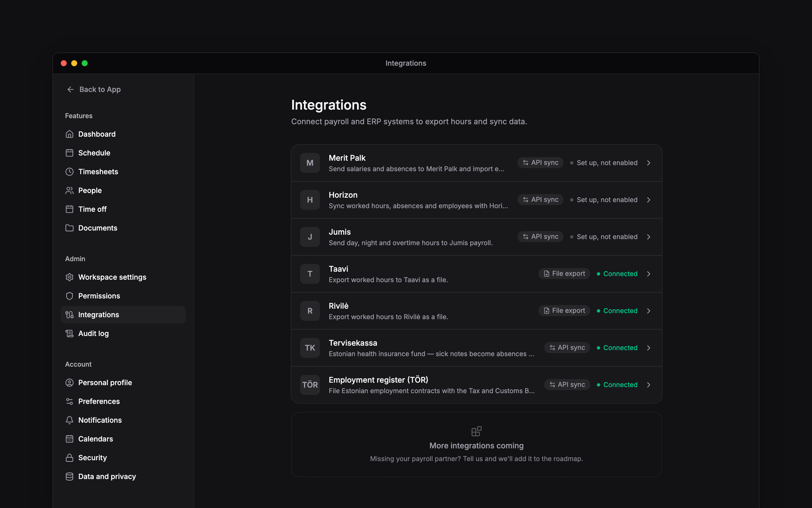Expand the Taavi row chevron
The image size is (812, 508).
point(649,274)
